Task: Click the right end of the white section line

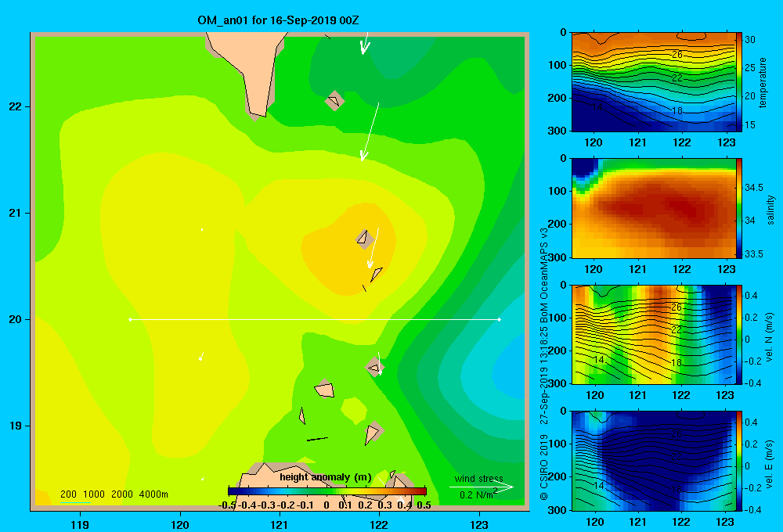Action: (500, 319)
